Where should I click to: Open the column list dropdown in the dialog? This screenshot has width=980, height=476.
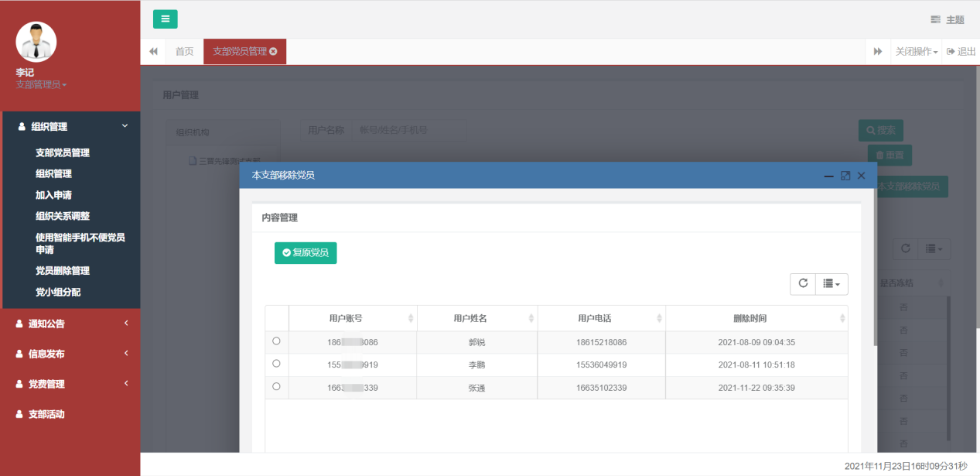tap(831, 284)
